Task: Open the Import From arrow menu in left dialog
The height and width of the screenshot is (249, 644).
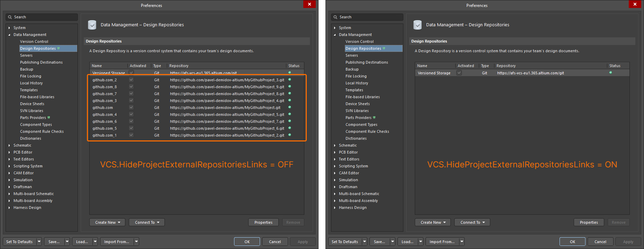Action: click(136, 242)
